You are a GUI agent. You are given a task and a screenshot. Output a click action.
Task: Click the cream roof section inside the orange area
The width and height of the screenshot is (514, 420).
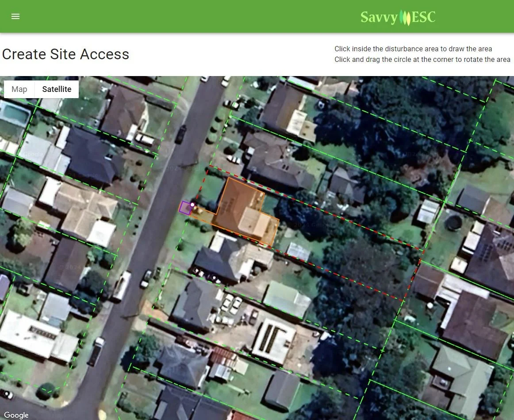point(254,222)
